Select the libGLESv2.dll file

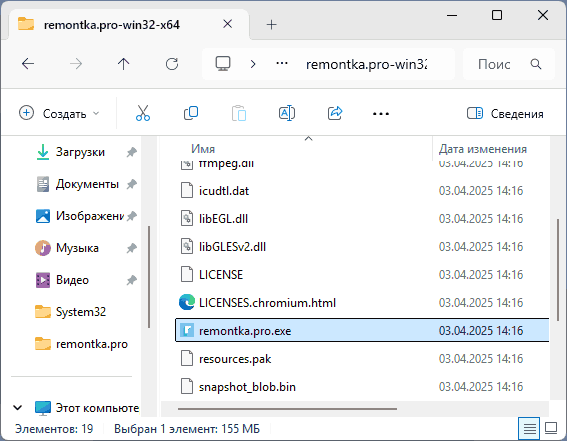233,247
